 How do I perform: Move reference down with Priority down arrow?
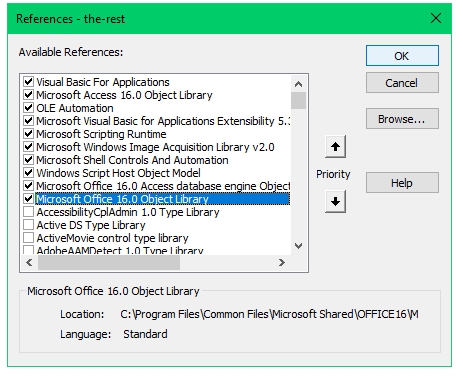[335, 201]
